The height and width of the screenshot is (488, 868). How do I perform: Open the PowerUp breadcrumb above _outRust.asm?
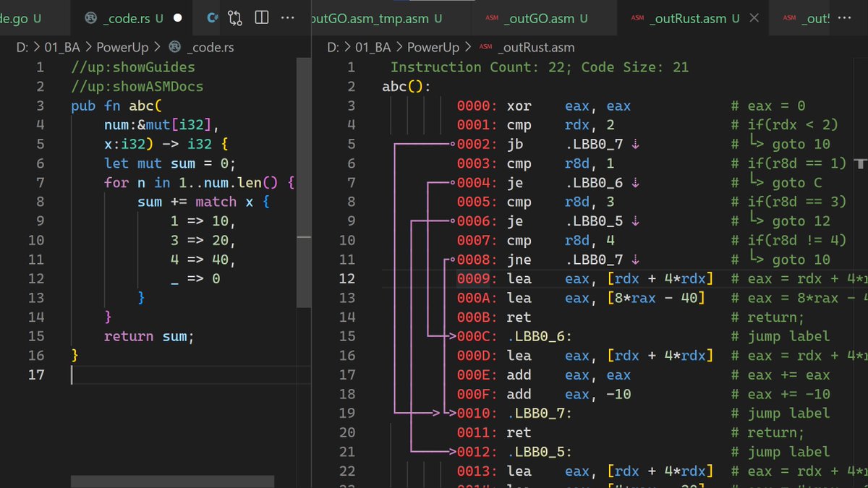(x=433, y=48)
